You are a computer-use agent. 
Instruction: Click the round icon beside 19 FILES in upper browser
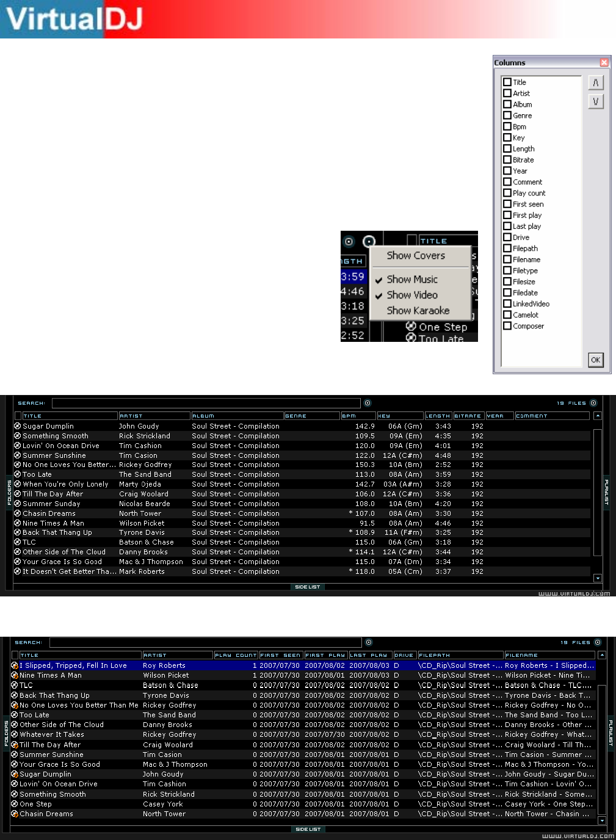click(x=593, y=403)
